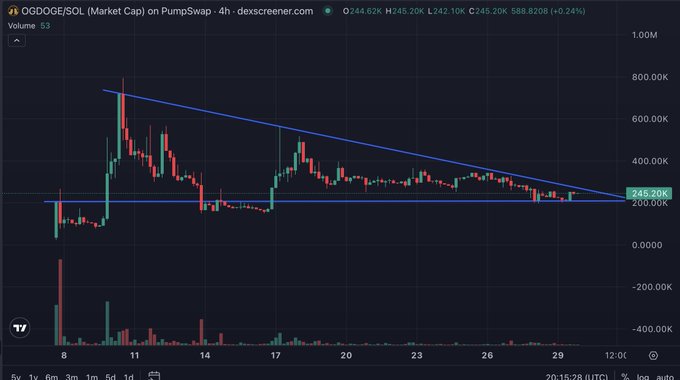This screenshot has height=380, width=680.
Task: Select the 3m time range
Action: coord(72,377)
